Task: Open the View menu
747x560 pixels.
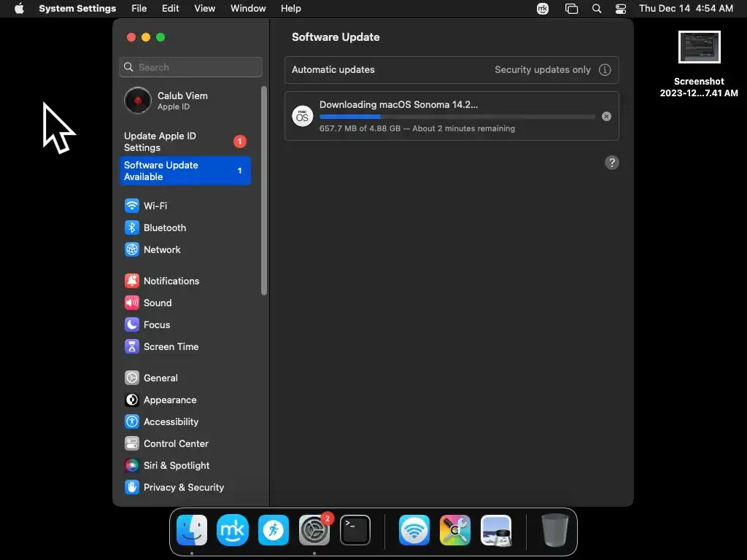Action: [x=204, y=9]
